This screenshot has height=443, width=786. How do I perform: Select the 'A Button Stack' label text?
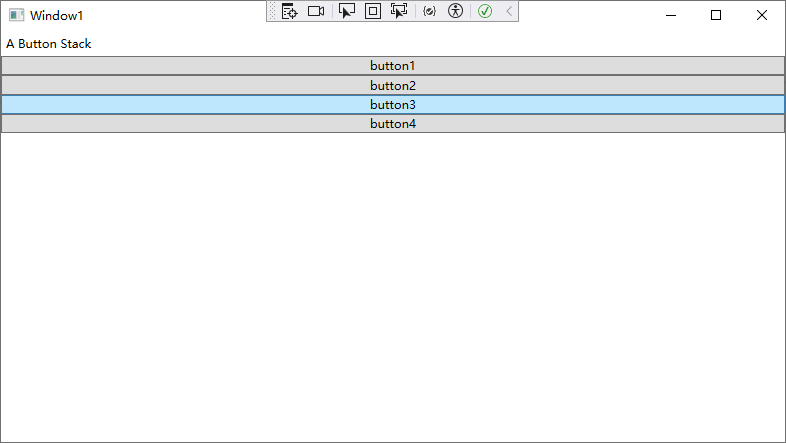click(x=49, y=44)
